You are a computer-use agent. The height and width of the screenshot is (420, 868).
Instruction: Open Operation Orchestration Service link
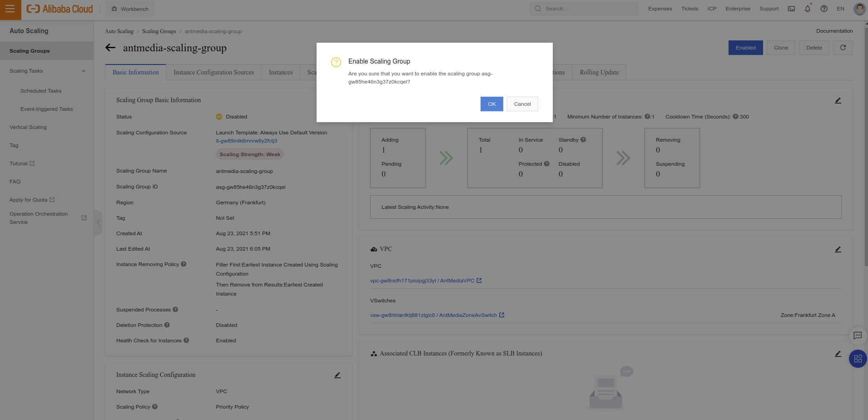(48, 218)
